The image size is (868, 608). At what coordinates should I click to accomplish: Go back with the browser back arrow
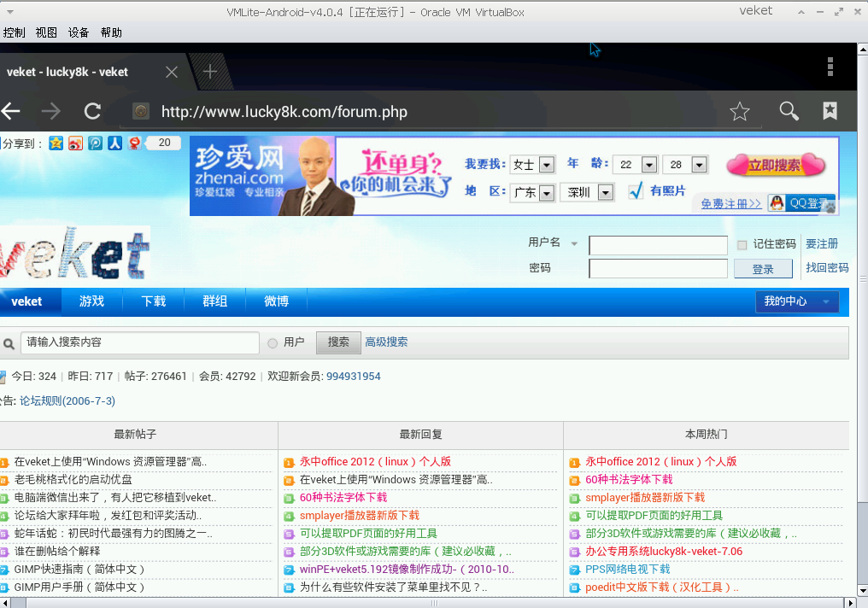pos(10,112)
